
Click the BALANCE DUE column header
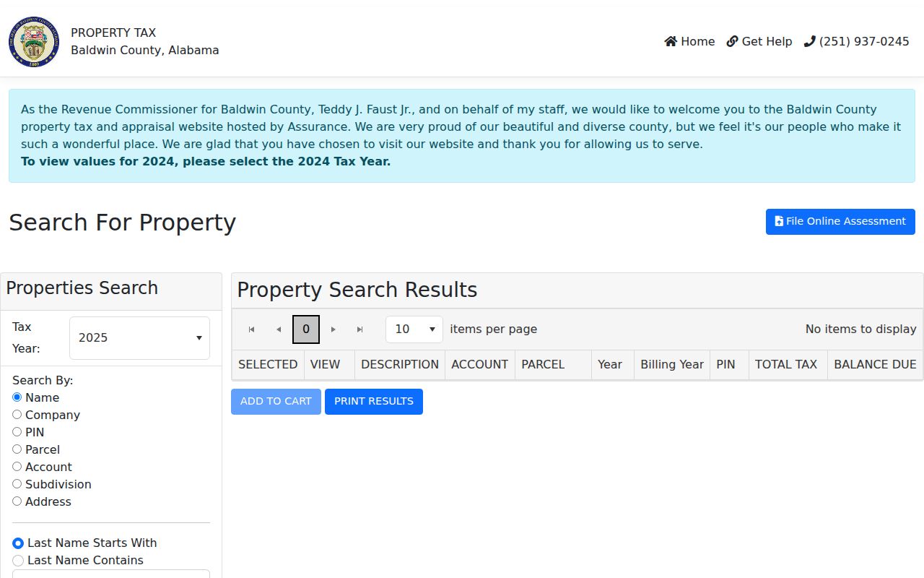coord(875,365)
